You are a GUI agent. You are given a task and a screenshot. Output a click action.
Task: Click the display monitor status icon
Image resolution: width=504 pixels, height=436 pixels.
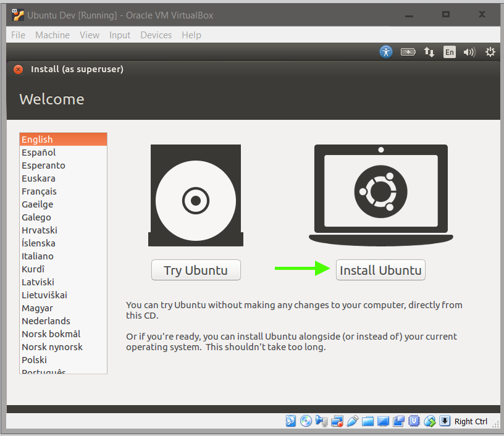[383, 421]
